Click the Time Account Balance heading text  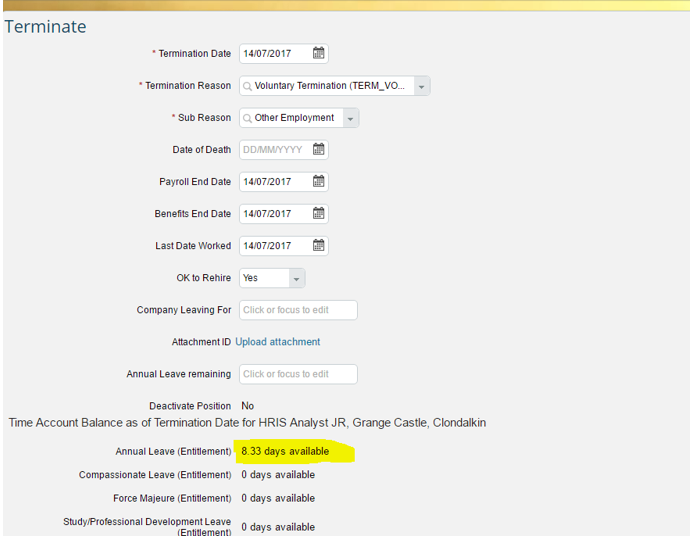pyautogui.click(x=247, y=423)
